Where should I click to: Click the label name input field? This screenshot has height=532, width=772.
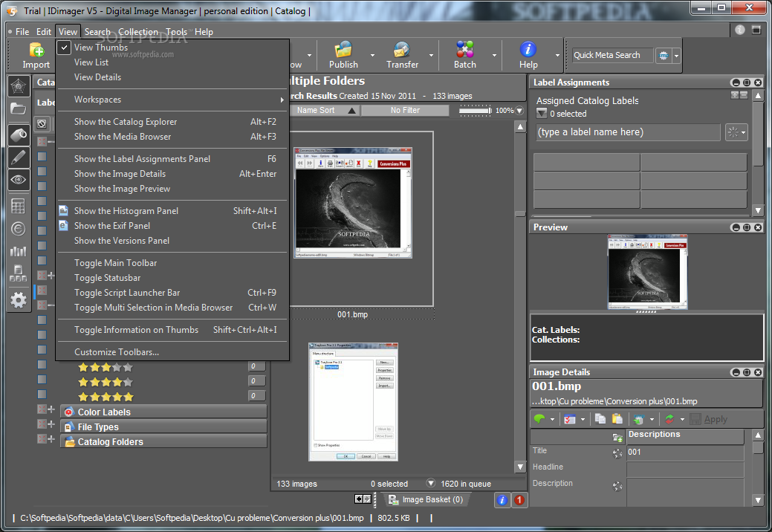(x=629, y=132)
